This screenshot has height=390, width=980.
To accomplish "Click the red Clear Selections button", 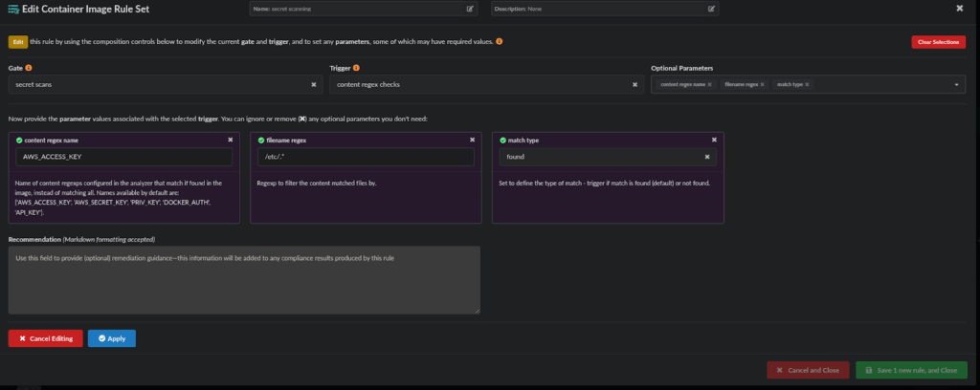I will pyautogui.click(x=938, y=42).
